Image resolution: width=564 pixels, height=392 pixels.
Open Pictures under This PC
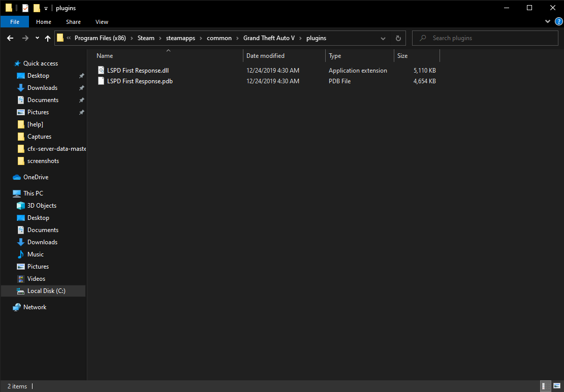pyautogui.click(x=38, y=267)
